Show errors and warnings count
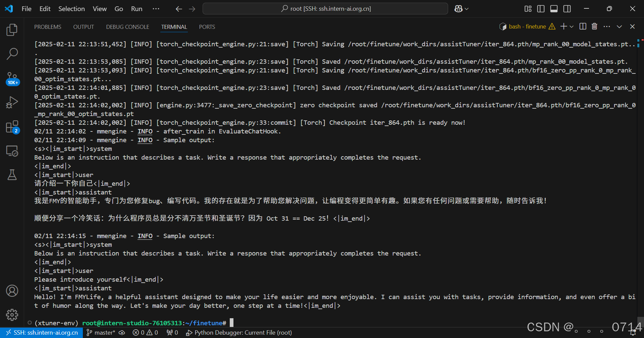 (145, 333)
